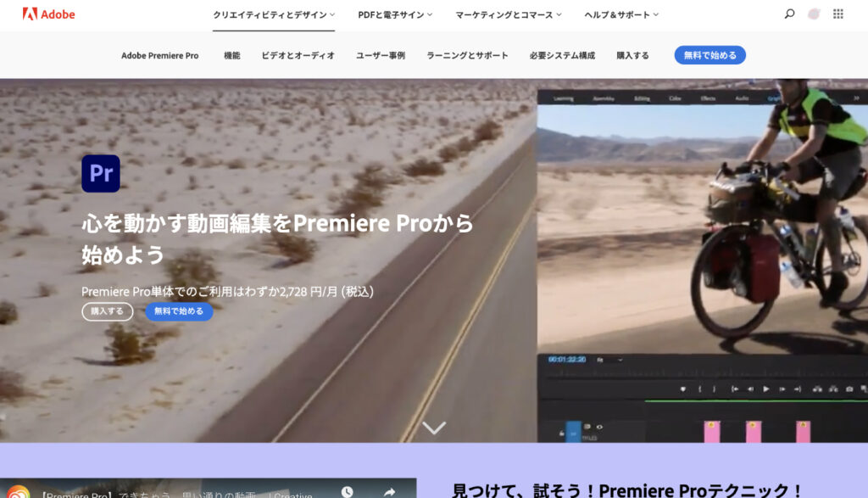Click the Extract icon in the monitor
Image resolution: width=868 pixels, height=498 pixels.
coord(833,389)
